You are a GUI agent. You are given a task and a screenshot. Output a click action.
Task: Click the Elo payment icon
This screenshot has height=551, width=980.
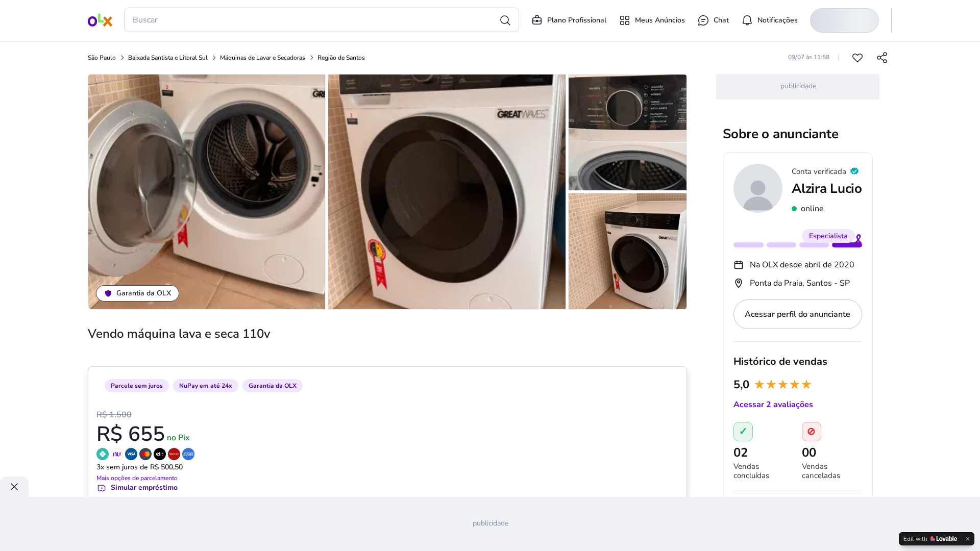click(160, 454)
